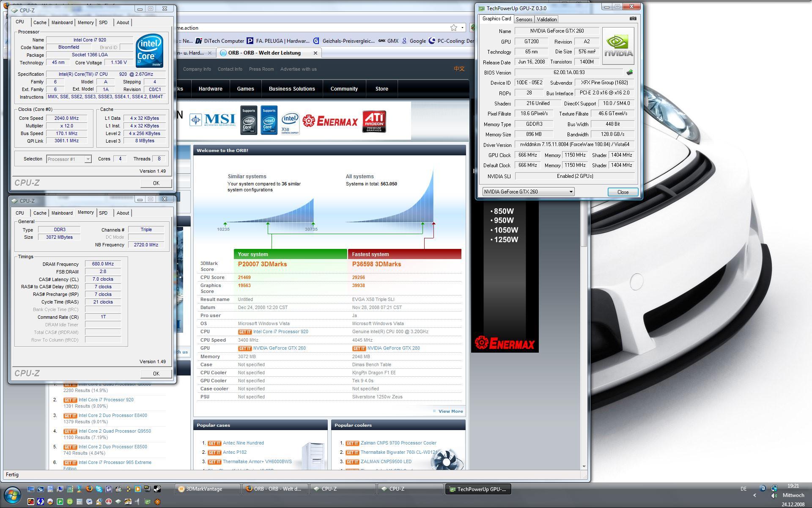Viewport: 812px width, 508px height.
Task: Click the Chinese language link 中文
Action: click(459, 69)
